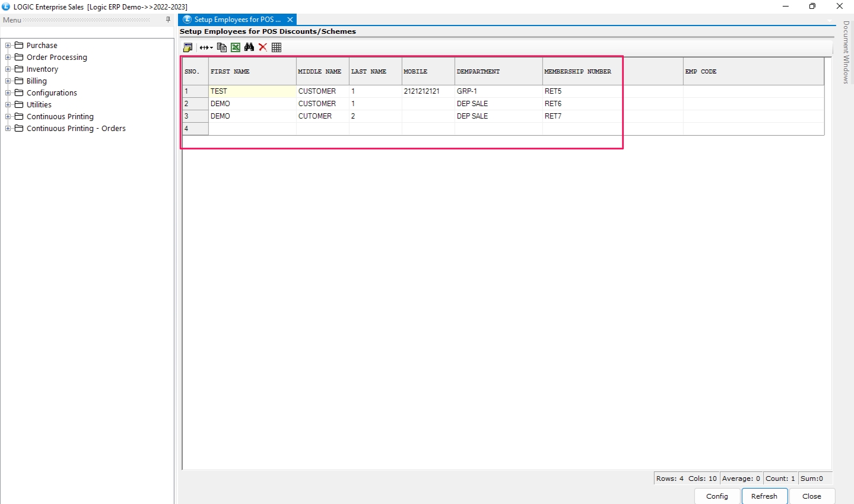Pin the Menu panel with pushpin icon

(168, 20)
